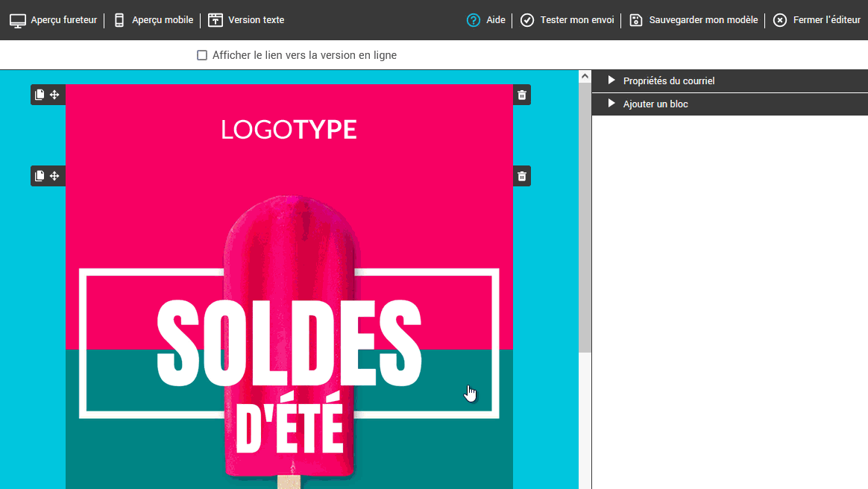Click the checkmark icon for Tester mon envoi

527,20
